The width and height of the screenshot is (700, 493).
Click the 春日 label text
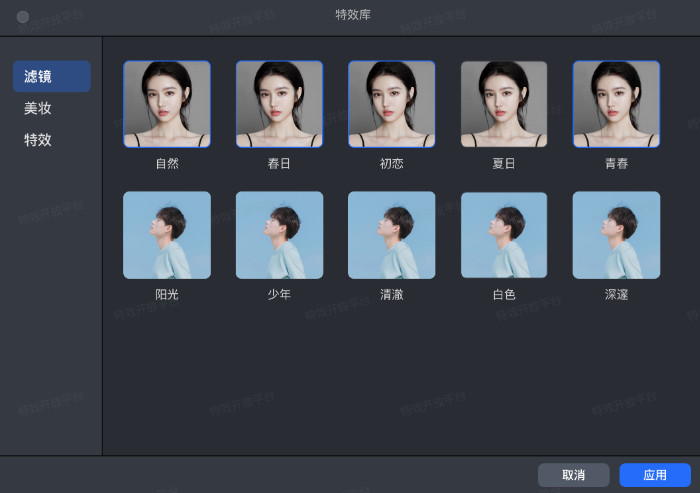(279, 163)
